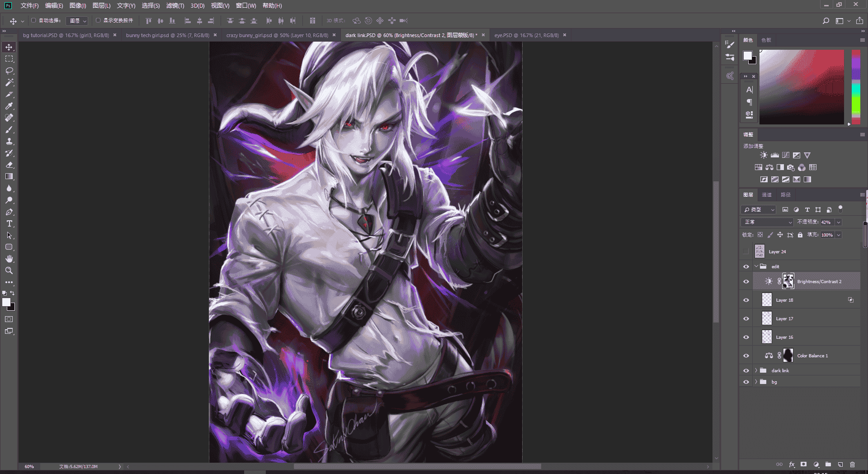Screen dimensions: 868x474
Task: Hide the bg layer group
Action: click(x=746, y=382)
